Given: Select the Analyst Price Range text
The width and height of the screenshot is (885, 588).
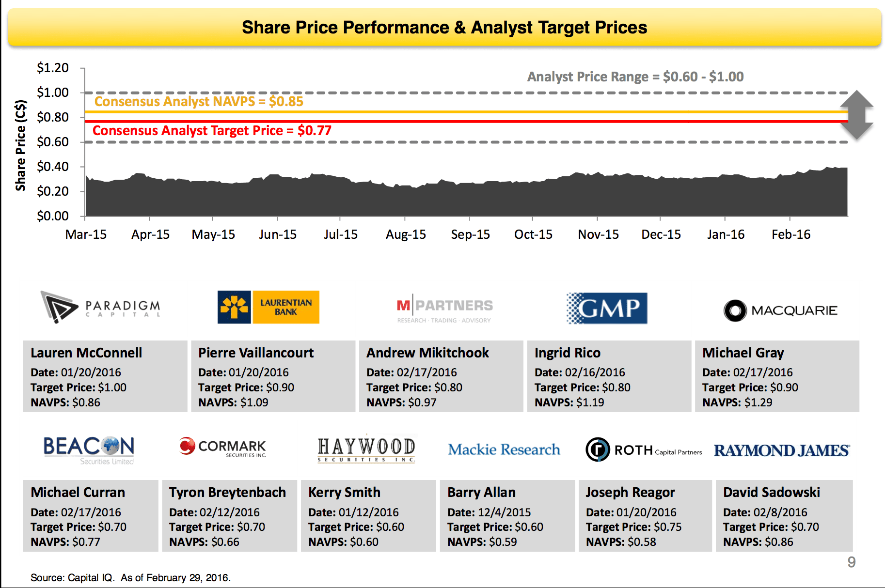Looking at the screenshot, I should pos(635,77).
